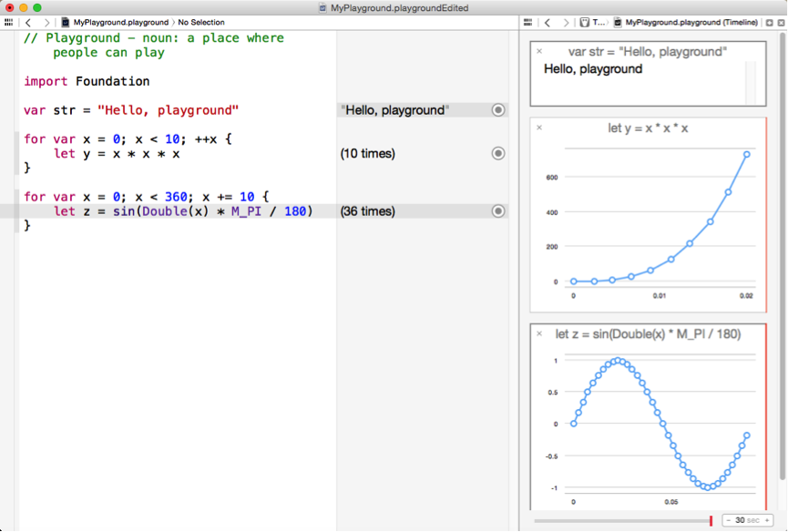Open related items grid in the timeline pane
The width and height of the screenshot is (788, 532).
click(527, 22)
